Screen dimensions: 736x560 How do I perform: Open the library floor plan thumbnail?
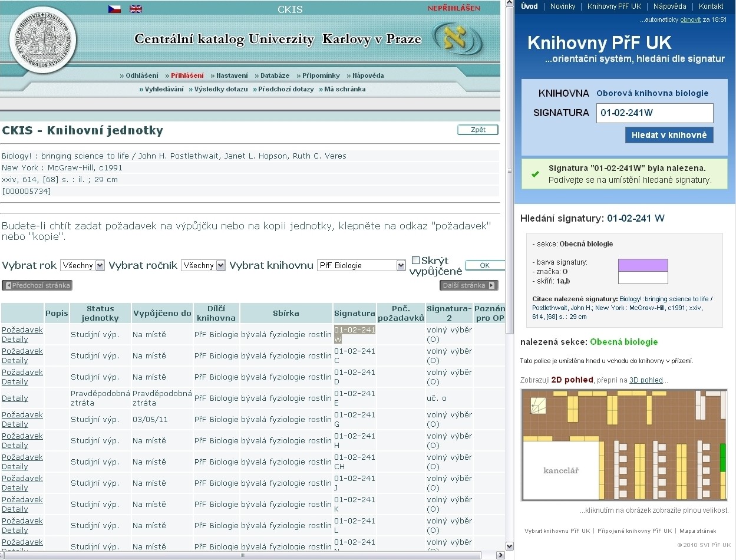624,445
